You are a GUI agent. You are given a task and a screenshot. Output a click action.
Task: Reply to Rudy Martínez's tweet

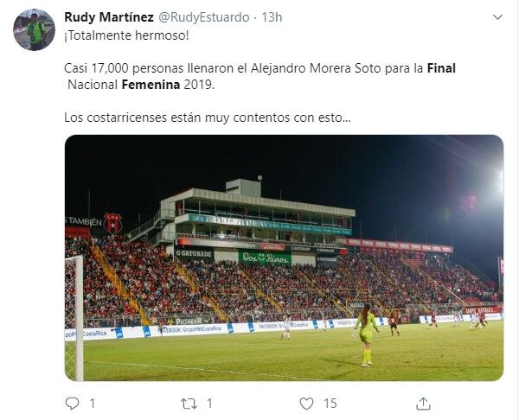coord(72,403)
